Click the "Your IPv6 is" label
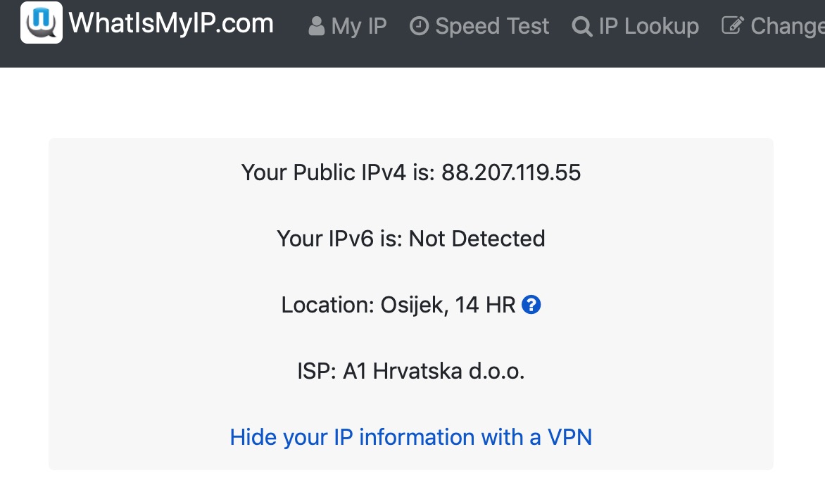The height and width of the screenshot is (504, 825). 339,239
